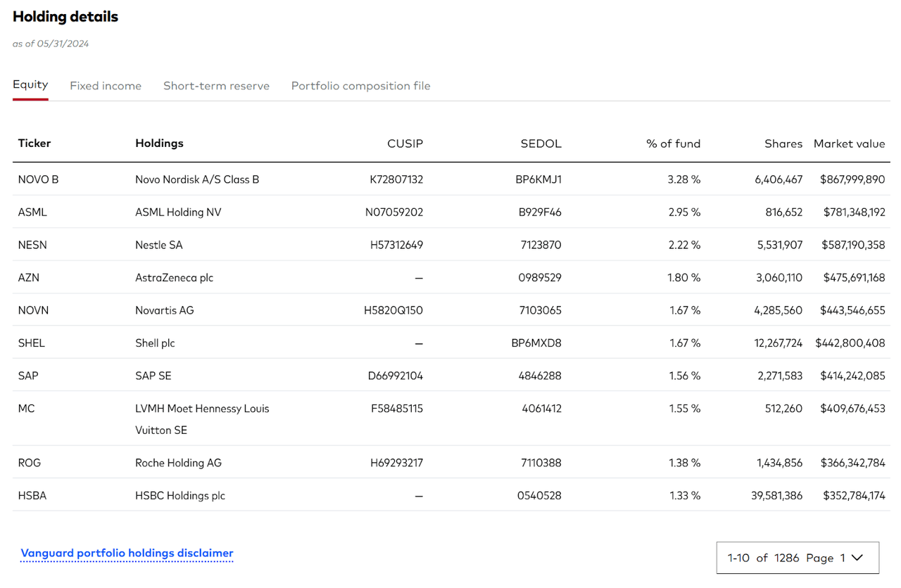Select the Short-term reserve tab
The width and height of the screenshot is (901, 588).
coord(216,86)
